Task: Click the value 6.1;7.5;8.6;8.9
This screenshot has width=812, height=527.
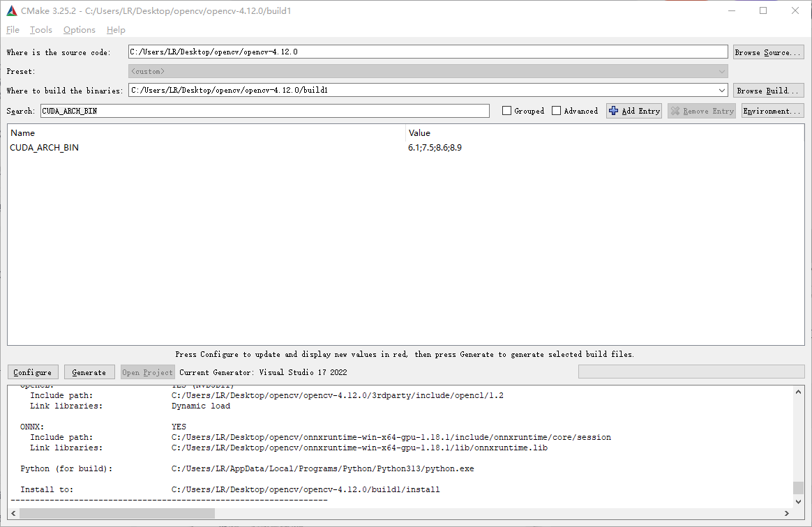Action: pos(435,148)
